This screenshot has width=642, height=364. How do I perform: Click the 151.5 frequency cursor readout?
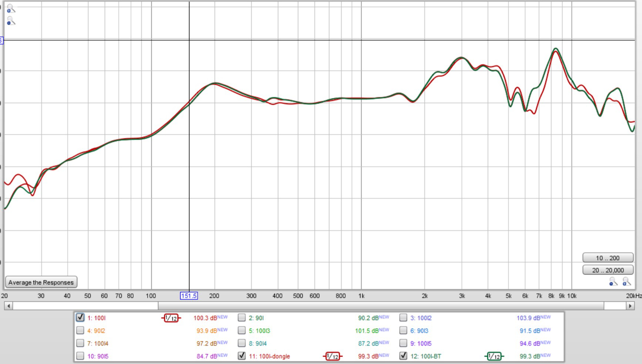pos(189,296)
